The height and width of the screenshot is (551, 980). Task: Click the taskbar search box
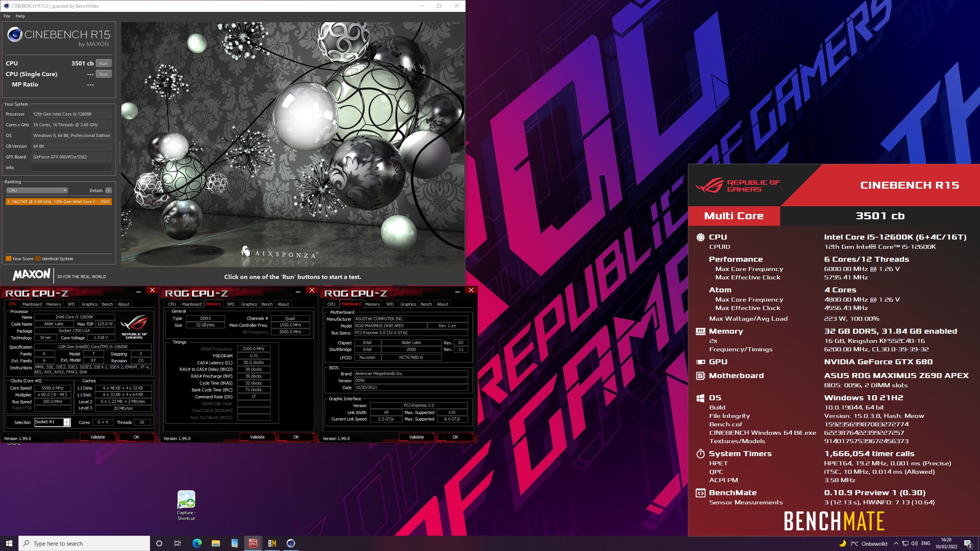tap(84, 543)
